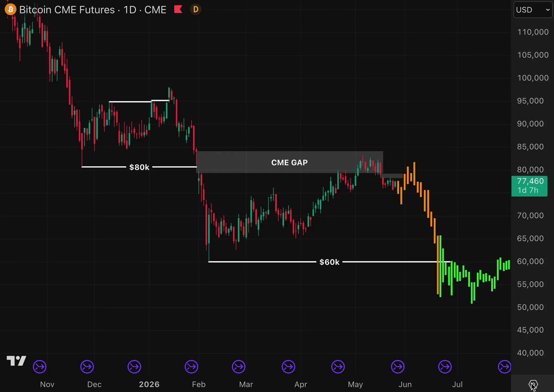Select the CME GAP shaded rectangle

pos(289,162)
